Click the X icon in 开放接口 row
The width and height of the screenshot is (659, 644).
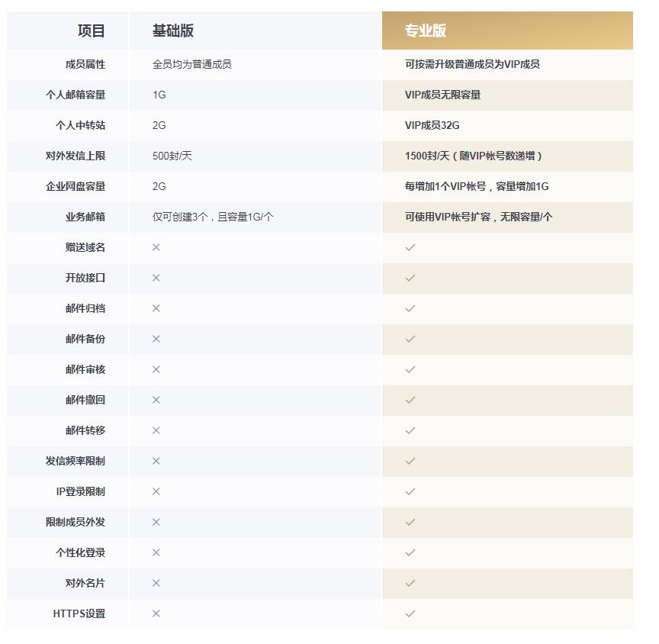pyautogui.click(x=156, y=278)
